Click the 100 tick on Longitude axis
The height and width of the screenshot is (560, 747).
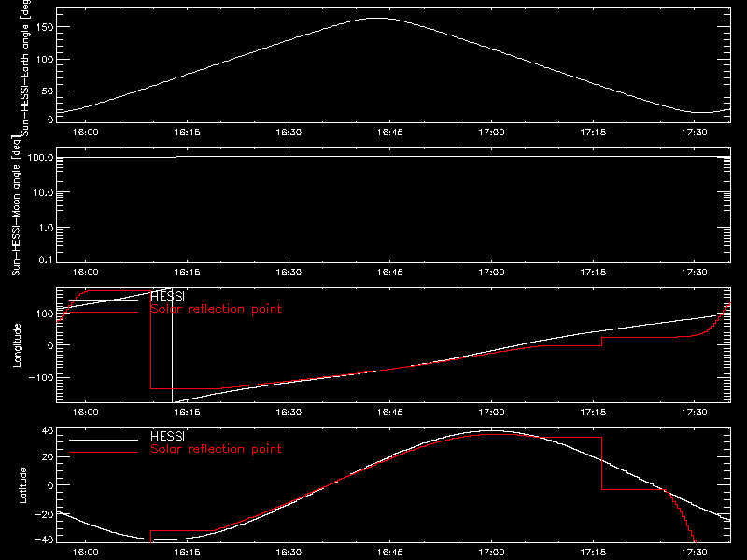pyautogui.click(x=45, y=314)
